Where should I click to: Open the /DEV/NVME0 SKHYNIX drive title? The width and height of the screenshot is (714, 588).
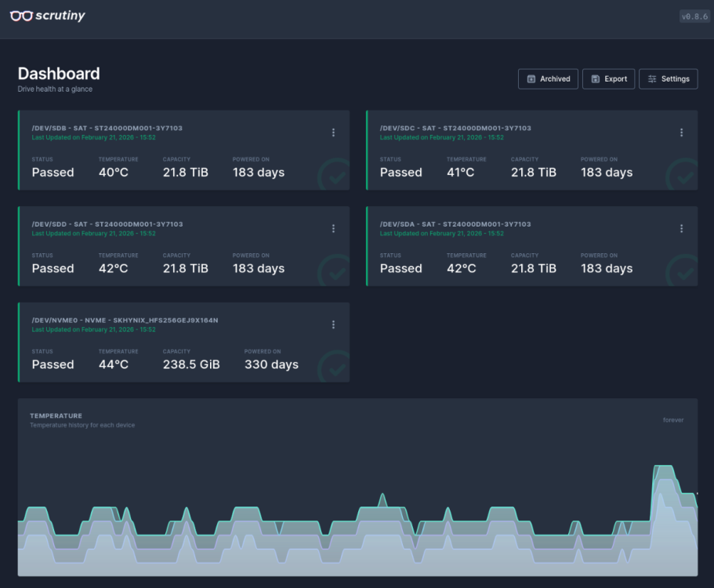[x=125, y=320]
